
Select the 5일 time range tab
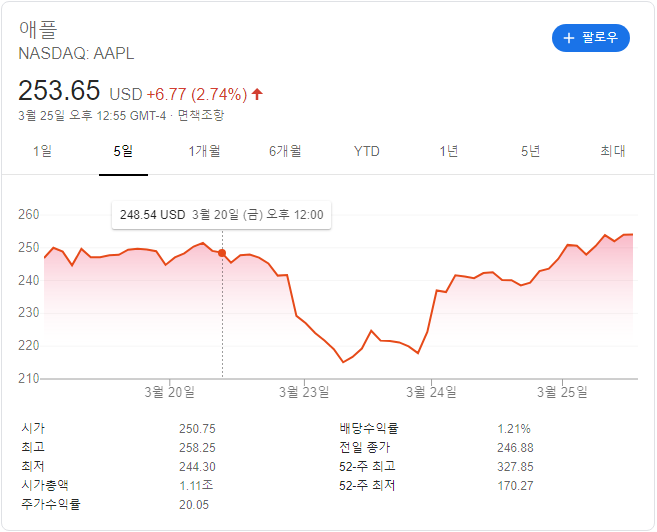(x=123, y=151)
